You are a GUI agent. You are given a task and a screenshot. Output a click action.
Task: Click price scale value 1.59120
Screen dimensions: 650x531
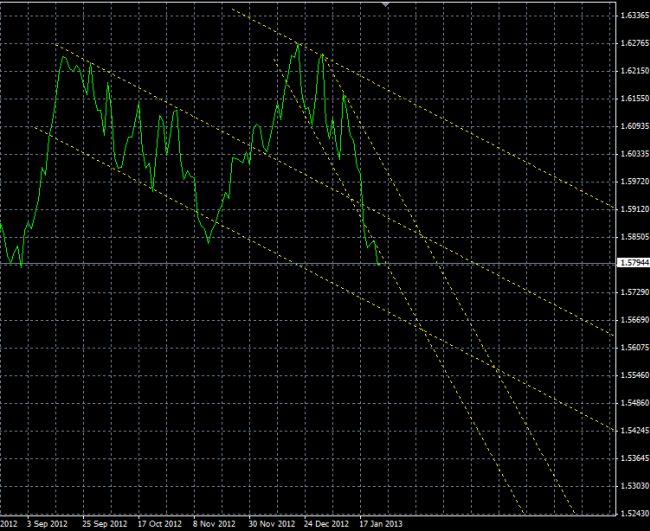634,209
